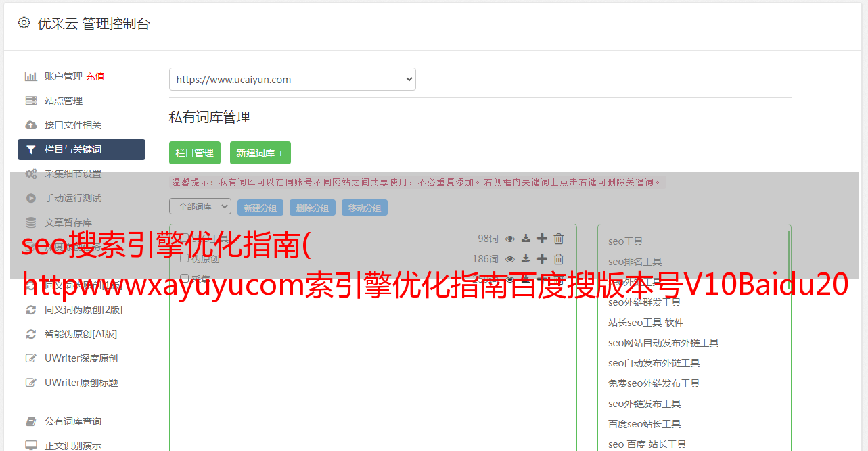Viewport: 868px width, 451px height.
Task: Click the edit icon of UWriter深度原创
Action: [31, 358]
